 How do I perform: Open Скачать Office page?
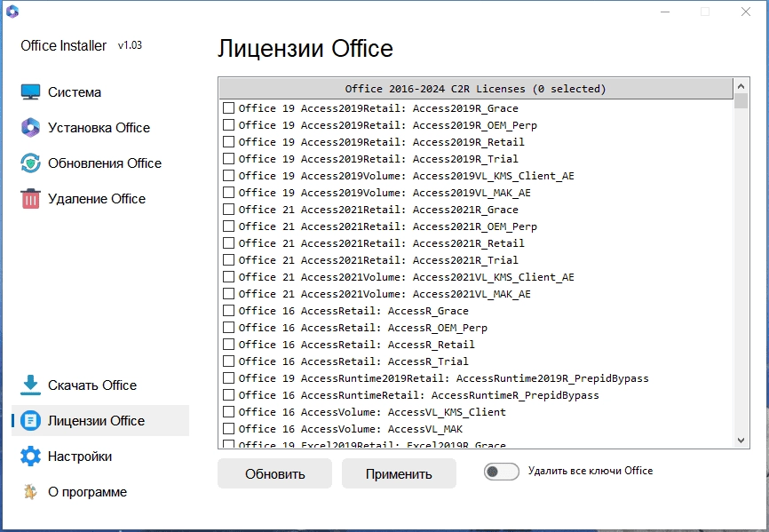100,385
